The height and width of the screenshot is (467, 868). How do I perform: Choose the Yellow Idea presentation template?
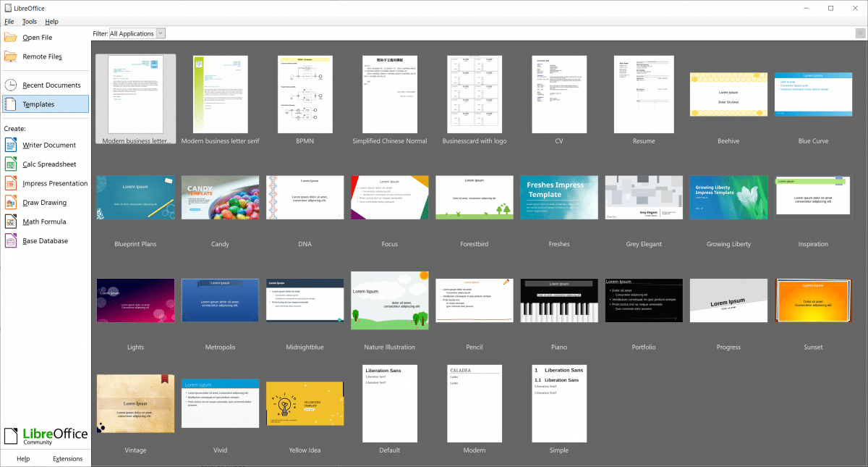(x=304, y=404)
